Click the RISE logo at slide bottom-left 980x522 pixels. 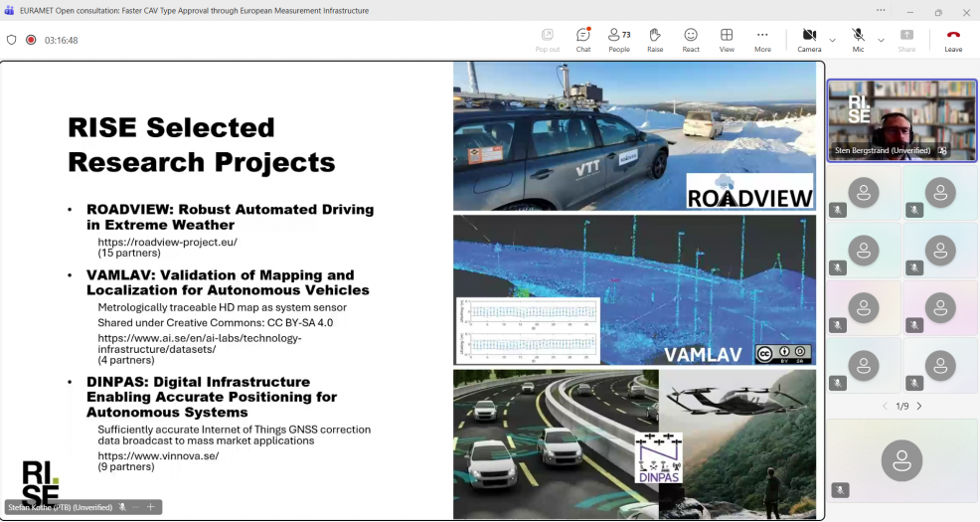(x=40, y=482)
